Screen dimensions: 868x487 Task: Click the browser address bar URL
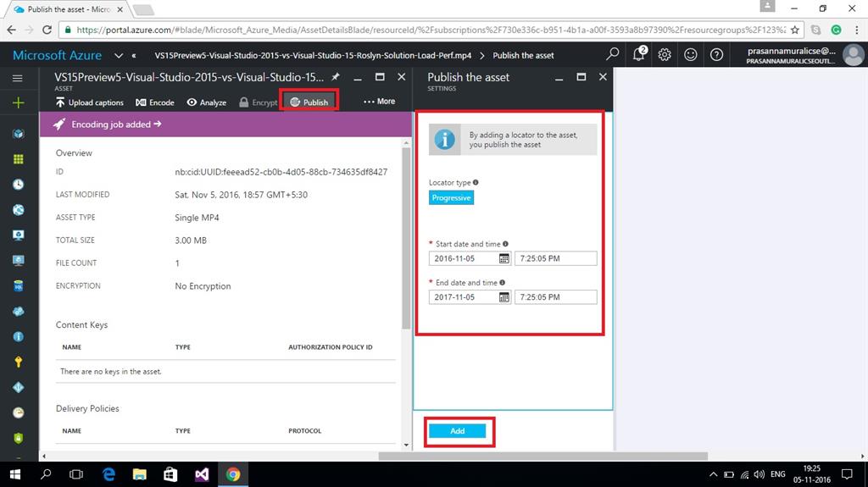tap(431, 30)
